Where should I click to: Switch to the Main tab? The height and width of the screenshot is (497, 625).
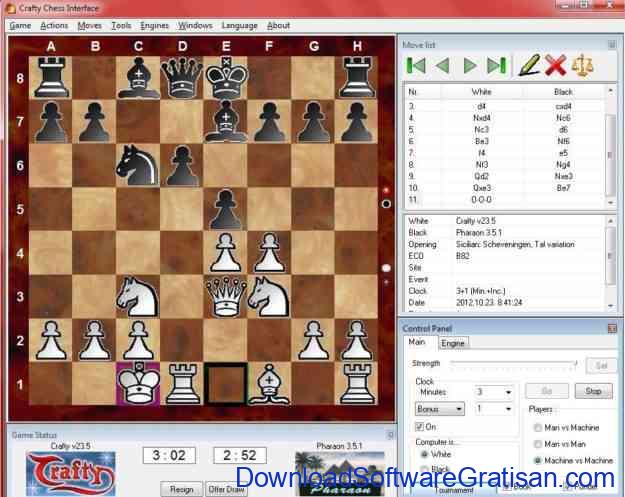tap(417, 342)
